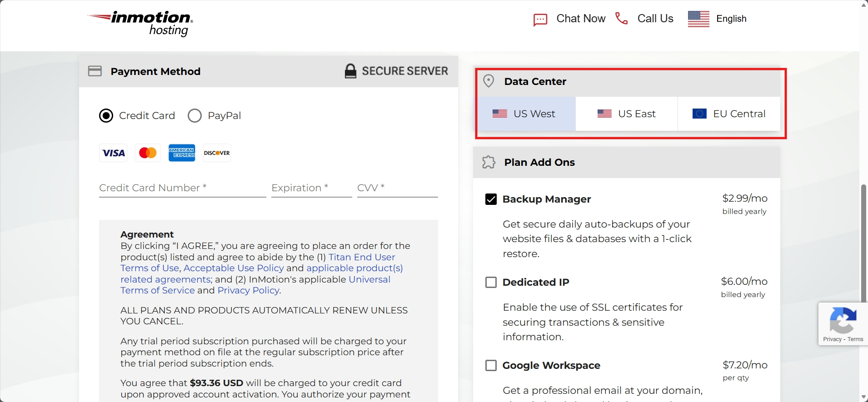868x402 pixels.
Task: Click the American Express logo
Action: click(x=182, y=153)
